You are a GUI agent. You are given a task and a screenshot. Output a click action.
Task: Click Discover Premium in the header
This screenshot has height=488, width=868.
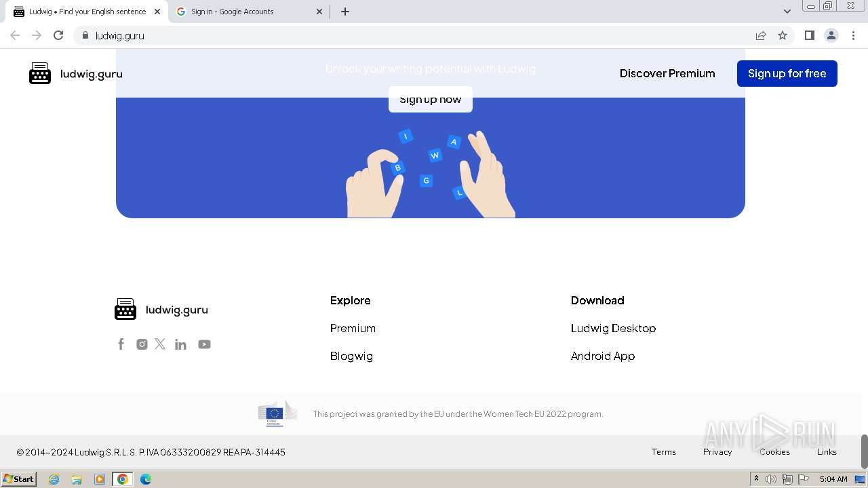(667, 73)
